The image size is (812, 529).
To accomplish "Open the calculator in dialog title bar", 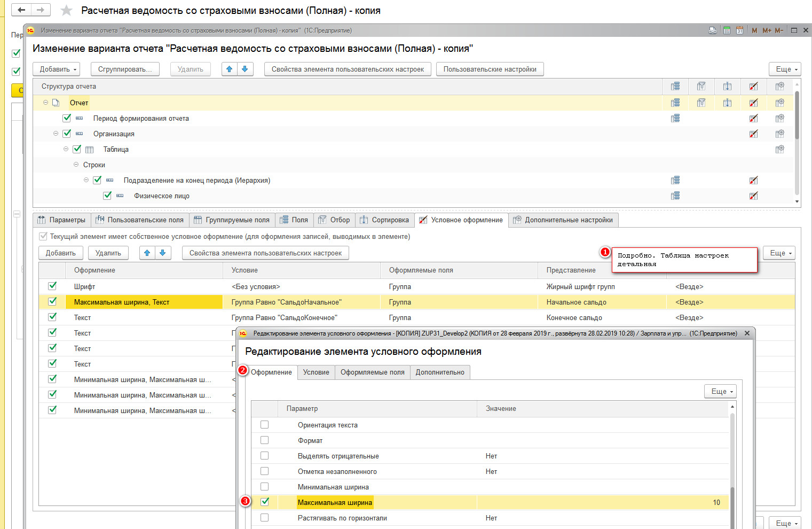I will (727, 30).
